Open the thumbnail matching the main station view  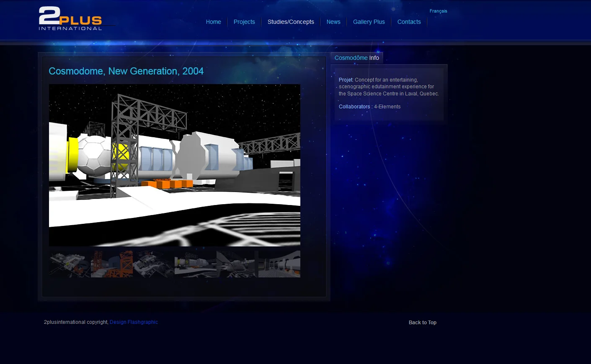tap(196, 264)
